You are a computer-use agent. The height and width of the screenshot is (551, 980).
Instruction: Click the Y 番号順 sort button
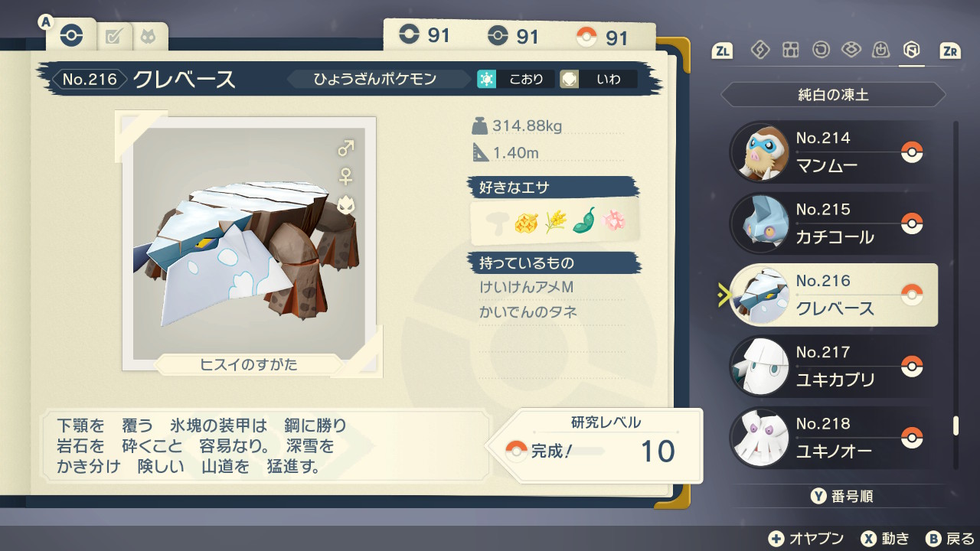tap(841, 497)
